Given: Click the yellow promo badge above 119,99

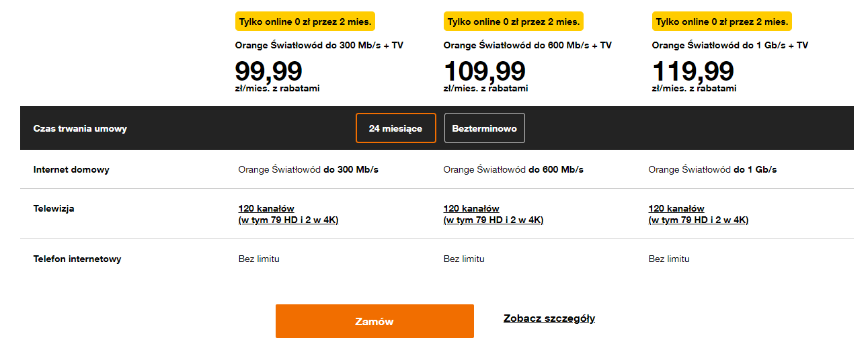Looking at the screenshot, I should (x=722, y=21).
